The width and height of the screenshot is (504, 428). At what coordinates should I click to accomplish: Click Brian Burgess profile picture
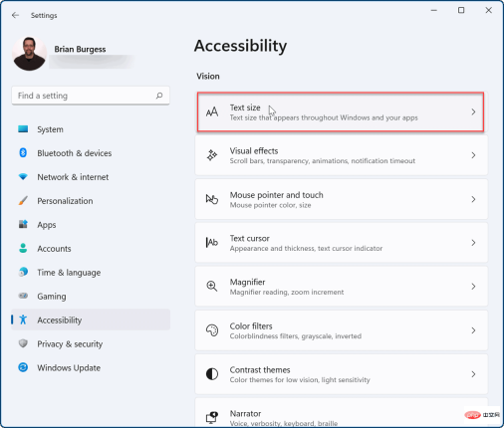point(29,54)
